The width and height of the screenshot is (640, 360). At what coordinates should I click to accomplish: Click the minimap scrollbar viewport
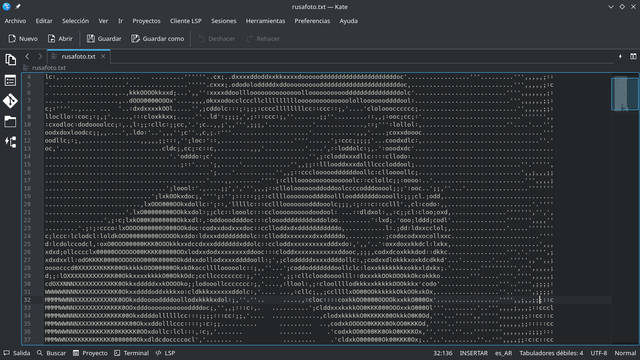[x=624, y=94]
